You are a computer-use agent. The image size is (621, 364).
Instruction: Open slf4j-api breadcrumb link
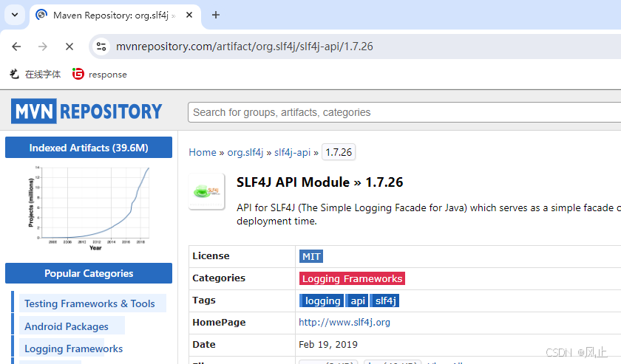292,152
